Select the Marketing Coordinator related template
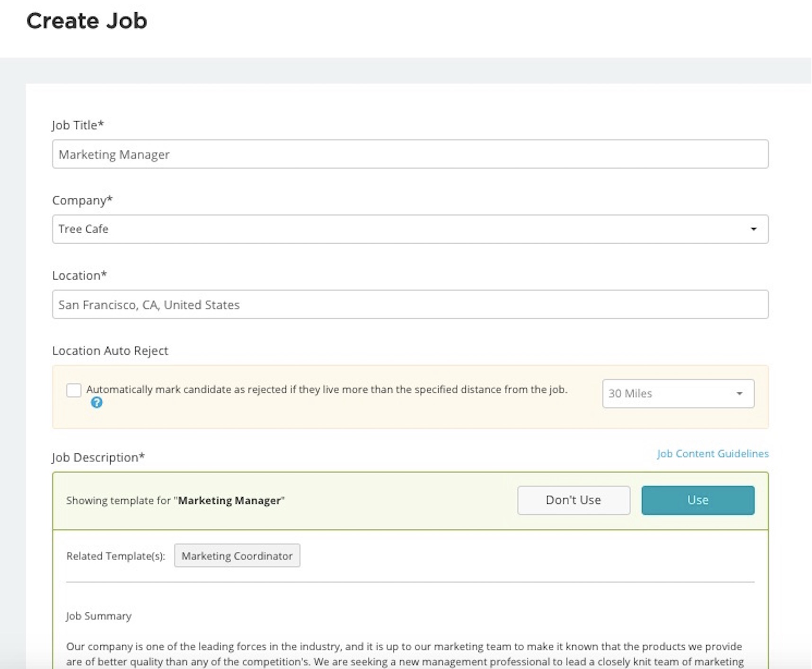Screen dimensions: 812x669 [x=237, y=556]
